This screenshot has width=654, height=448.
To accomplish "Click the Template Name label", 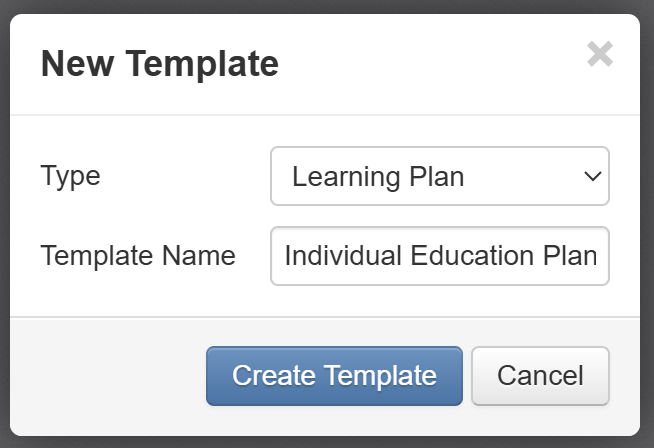I will (138, 256).
